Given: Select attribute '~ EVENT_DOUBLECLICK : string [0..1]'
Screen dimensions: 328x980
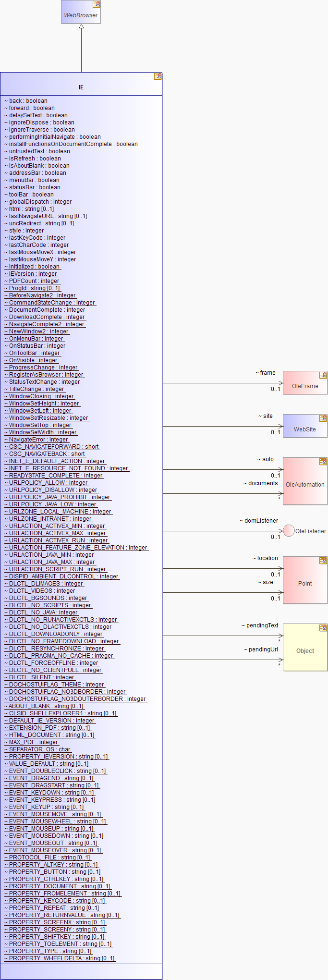Looking at the screenshot, I should click(55, 771).
